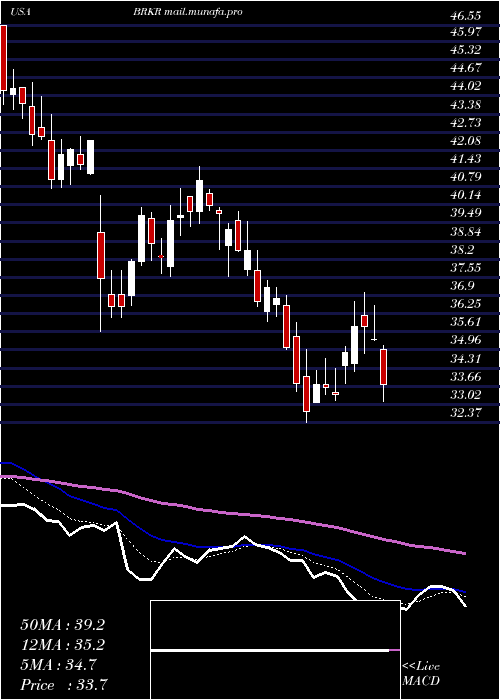
Task: Click the MACD inset panel box
Action: coord(275,650)
